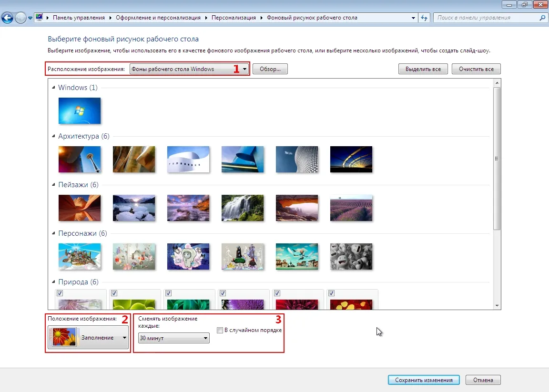Expand the arrow after Персонализация breadcrumb

point(261,18)
